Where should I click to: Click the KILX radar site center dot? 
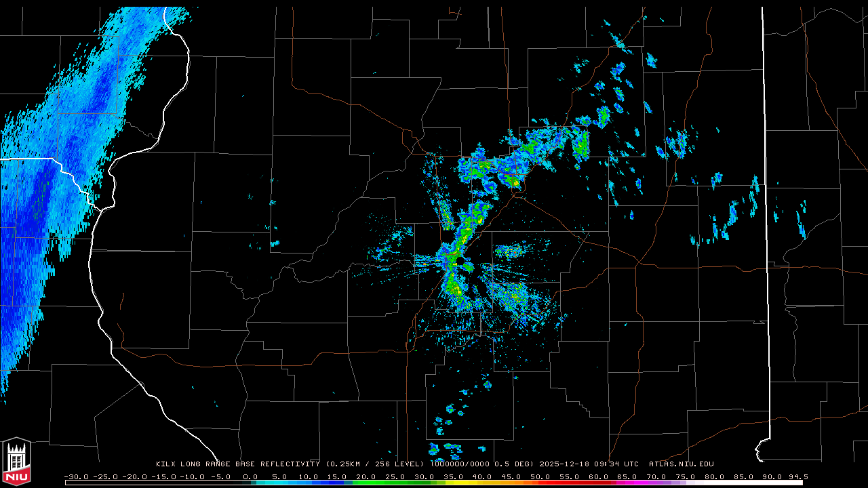click(x=460, y=260)
